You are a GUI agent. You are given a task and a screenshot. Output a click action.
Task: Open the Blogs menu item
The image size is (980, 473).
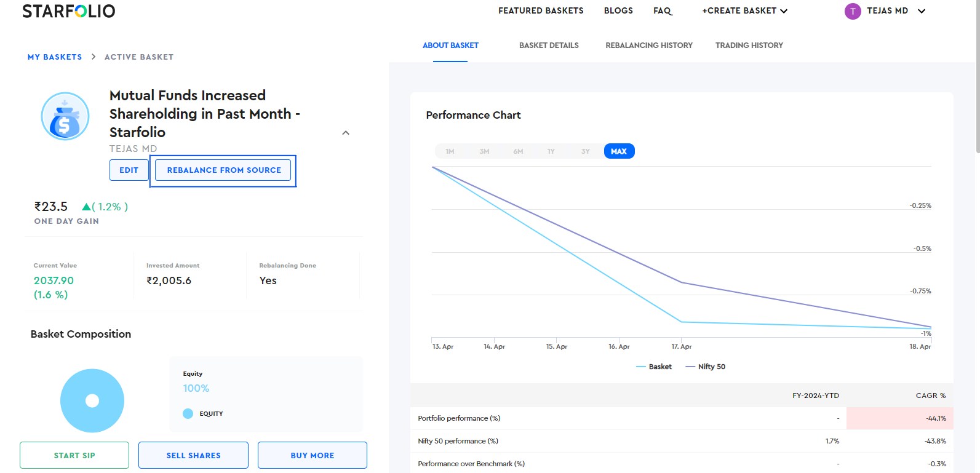(618, 11)
